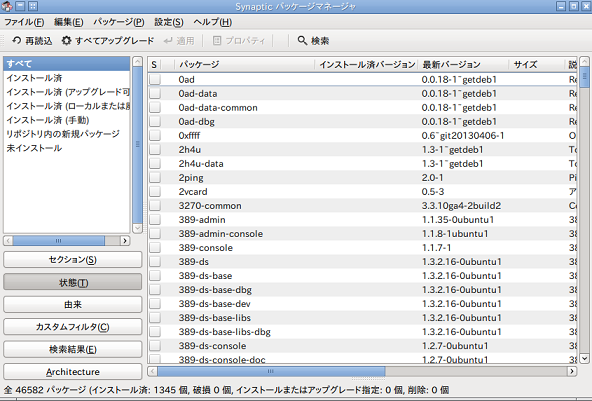Open the パッケージ(P) menu
The height and width of the screenshot is (401, 592).
coord(119,22)
